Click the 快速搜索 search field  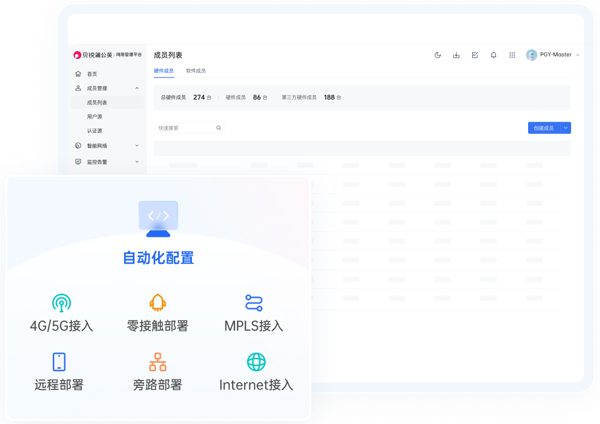(x=184, y=128)
